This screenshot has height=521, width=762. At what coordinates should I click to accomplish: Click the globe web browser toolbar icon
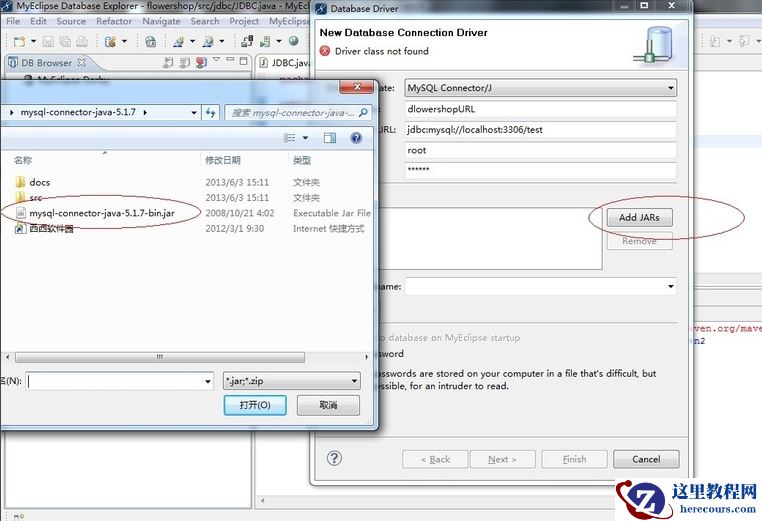tap(294, 41)
